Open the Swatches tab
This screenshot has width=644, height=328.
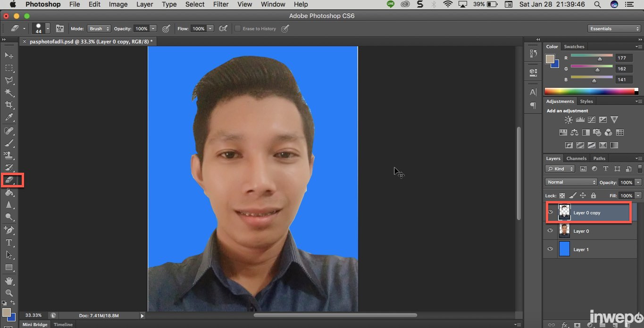(x=574, y=47)
